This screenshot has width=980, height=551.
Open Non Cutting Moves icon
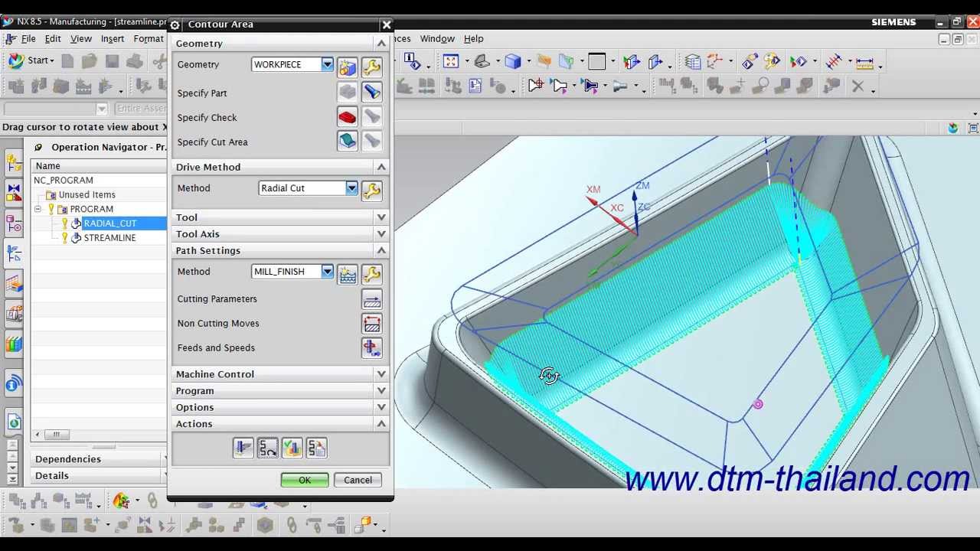(x=371, y=324)
